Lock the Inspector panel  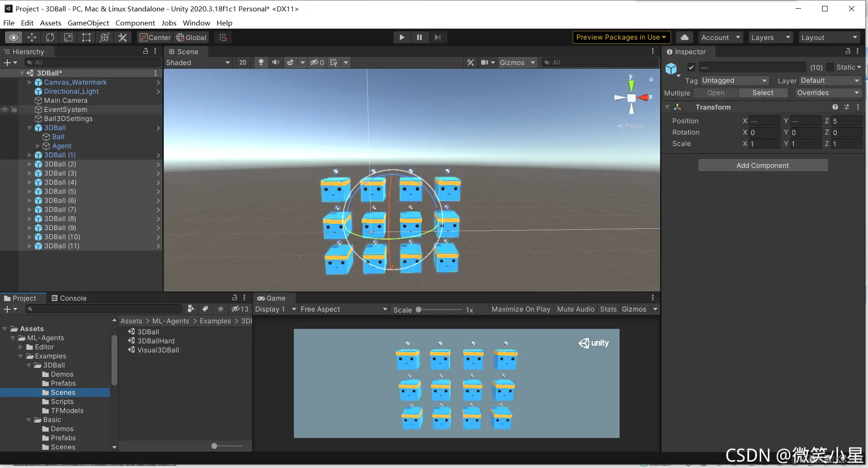point(848,51)
